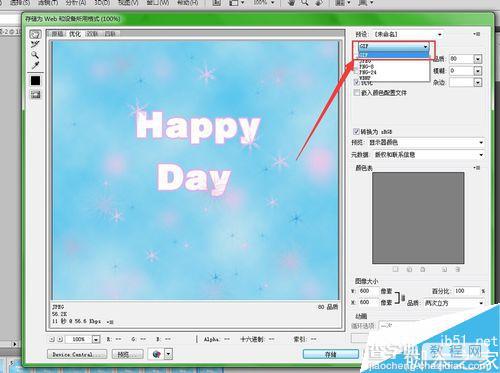Toggle the constrain proportions link icon

pos(403,298)
